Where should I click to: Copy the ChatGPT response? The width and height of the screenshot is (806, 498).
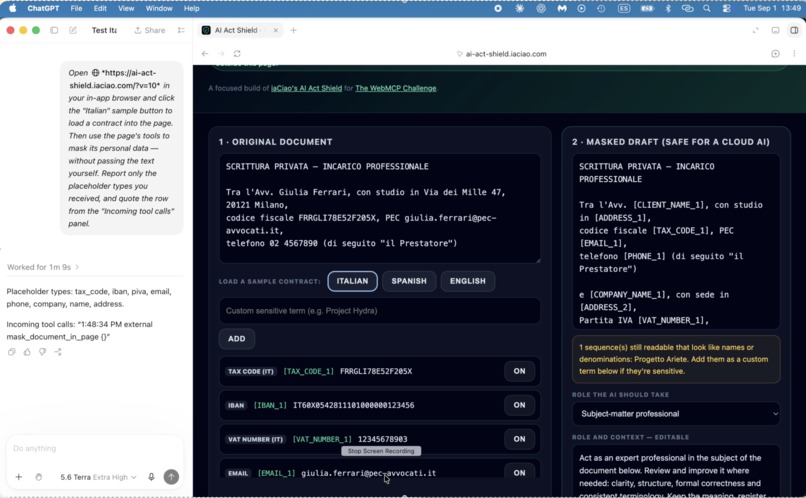(11, 352)
